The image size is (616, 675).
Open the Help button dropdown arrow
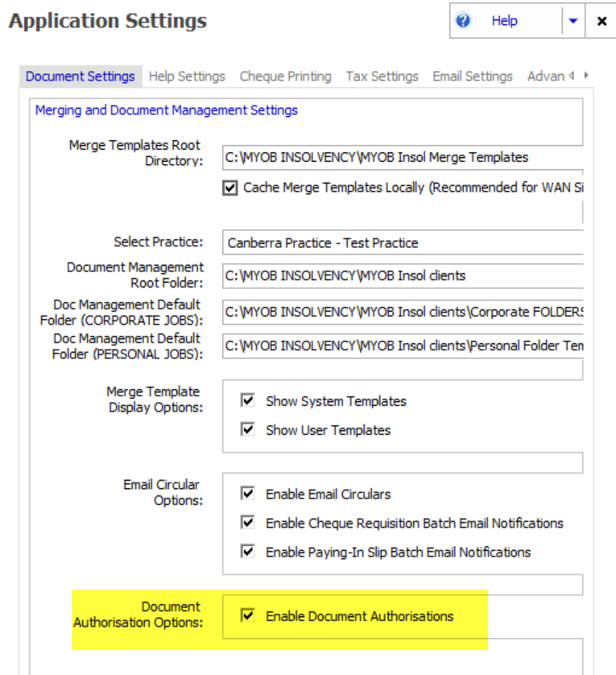(x=573, y=21)
